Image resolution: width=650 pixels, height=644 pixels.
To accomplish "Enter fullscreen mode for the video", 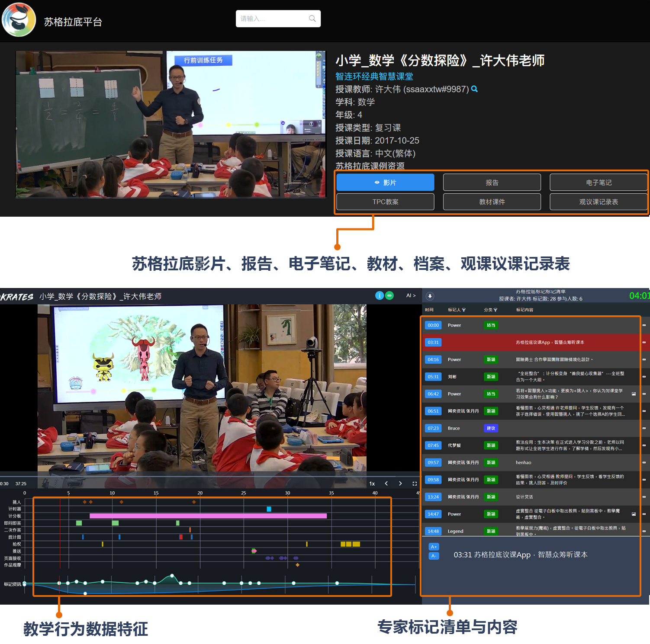I will click(414, 484).
